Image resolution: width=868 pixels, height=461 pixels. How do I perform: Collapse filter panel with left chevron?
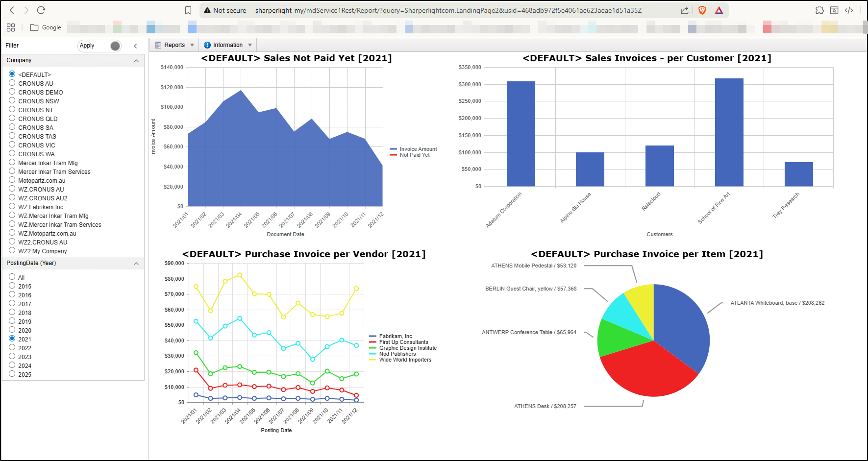[136, 46]
